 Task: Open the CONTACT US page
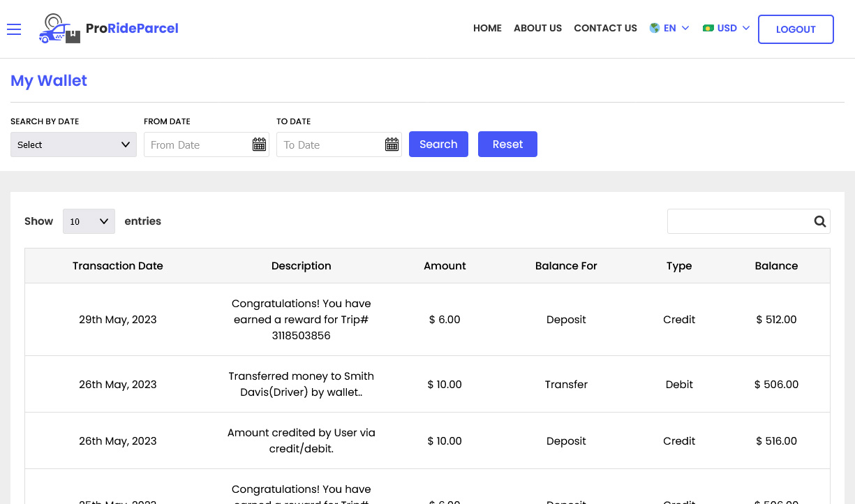point(605,28)
